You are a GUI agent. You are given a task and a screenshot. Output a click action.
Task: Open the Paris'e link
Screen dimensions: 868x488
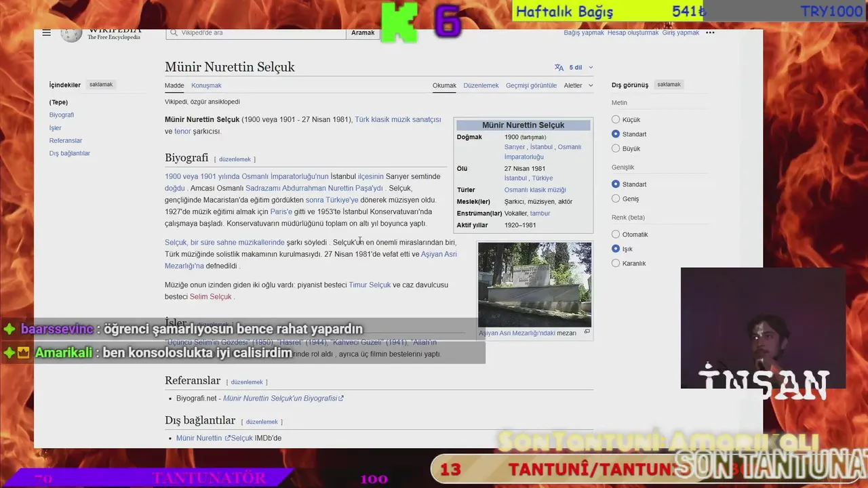point(281,211)
